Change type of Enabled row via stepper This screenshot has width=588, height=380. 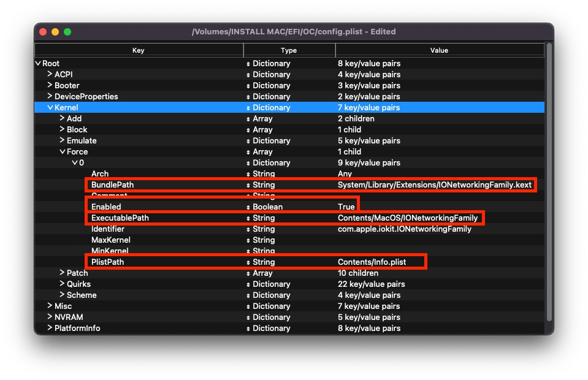click(248, 207)
